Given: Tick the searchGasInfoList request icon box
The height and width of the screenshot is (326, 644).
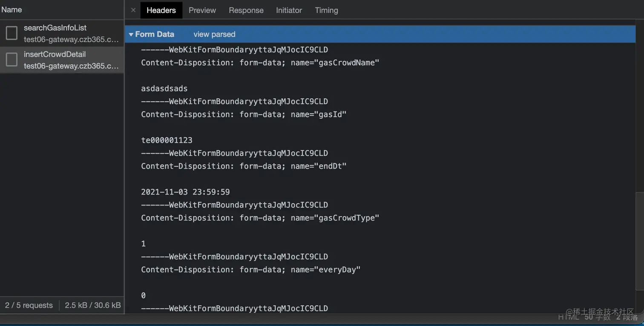Looking at the screenshot, I should [x=11, y=33].
